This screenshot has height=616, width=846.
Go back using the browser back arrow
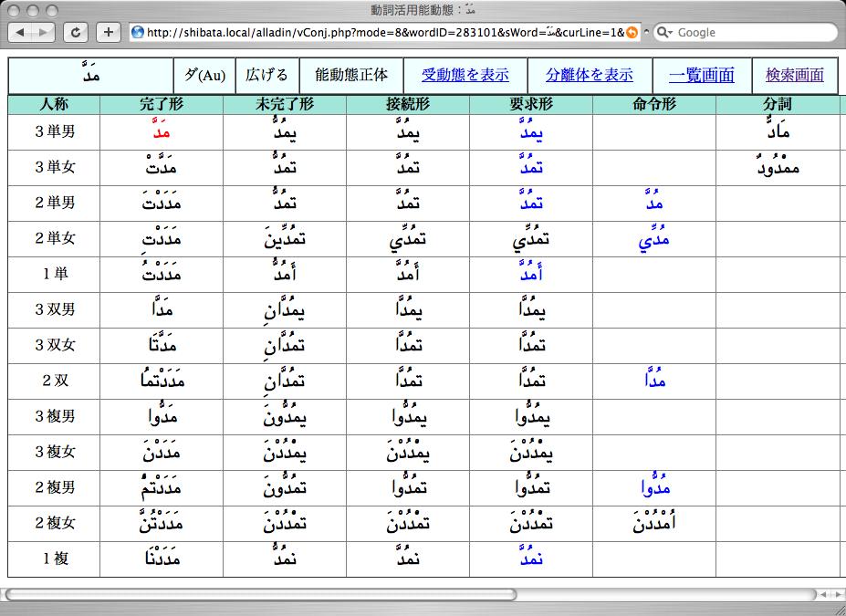[19, 32]
